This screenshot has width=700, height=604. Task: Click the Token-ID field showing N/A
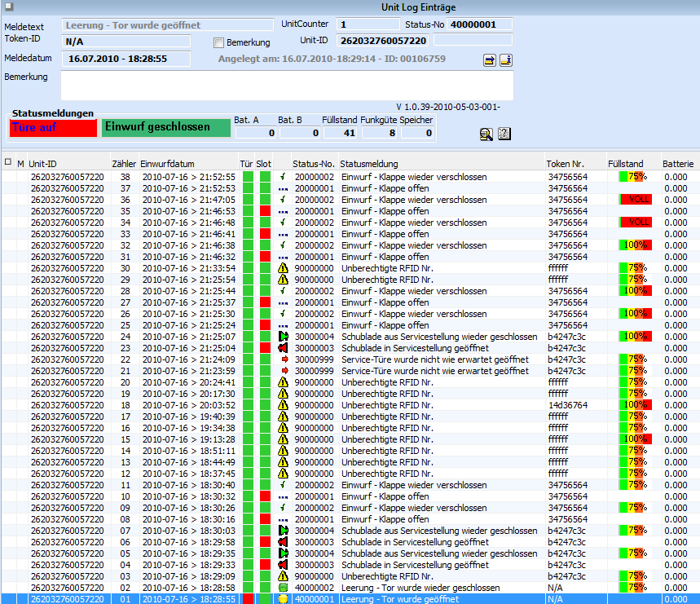click(125, 42)
